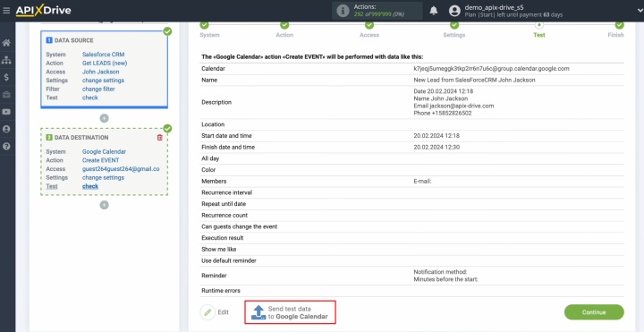
Task: Open the briefcase icon in the sidebar
Action: pos(6,95)
